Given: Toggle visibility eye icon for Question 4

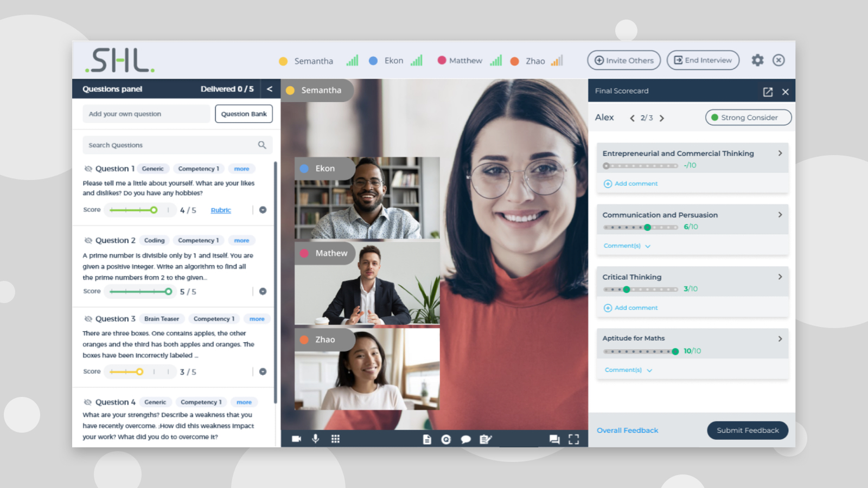Looking at the screenshot, I should click(88, 402).
